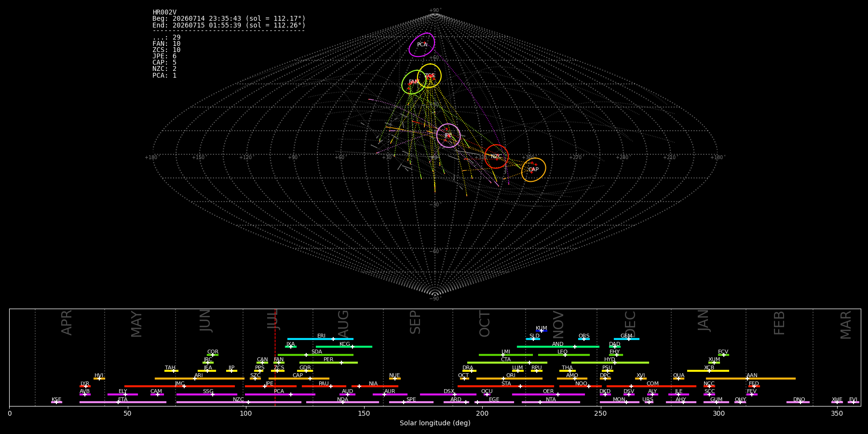Screen dimensions: 868x434
Task: Select the ETA shower bar in the timeline
Action: [x=123, y=402]
